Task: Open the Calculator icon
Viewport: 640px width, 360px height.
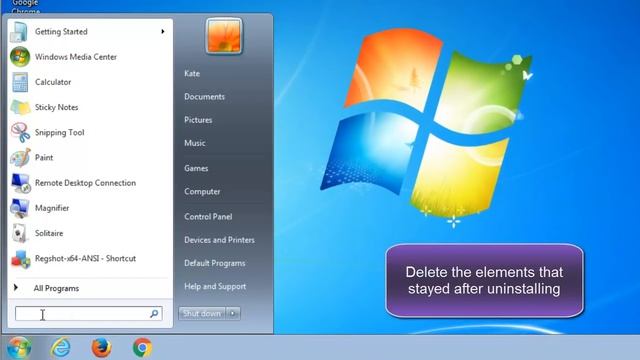Action: (20, 82)
